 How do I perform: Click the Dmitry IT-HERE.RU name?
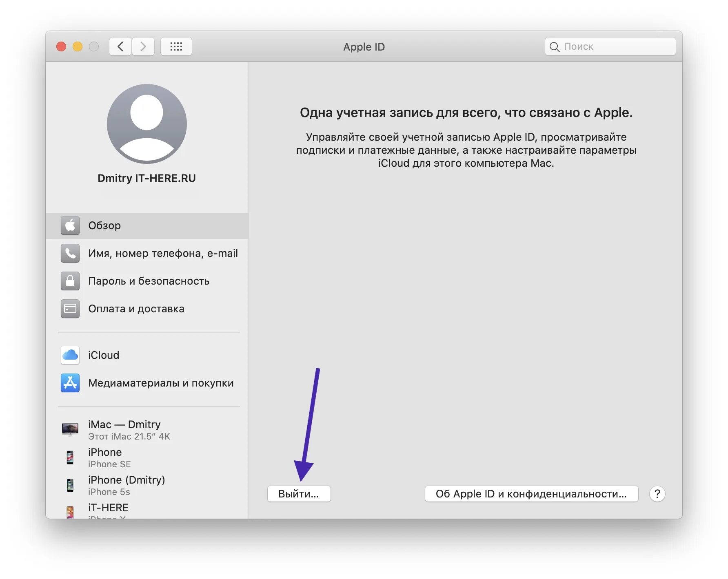[x=147, y=178]
